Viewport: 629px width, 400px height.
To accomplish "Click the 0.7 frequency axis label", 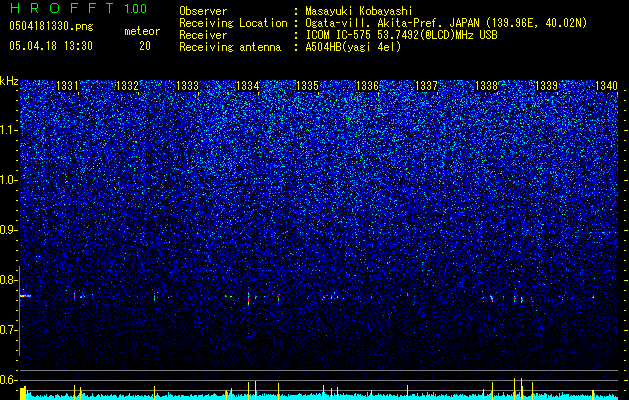I will click(9, 330).
